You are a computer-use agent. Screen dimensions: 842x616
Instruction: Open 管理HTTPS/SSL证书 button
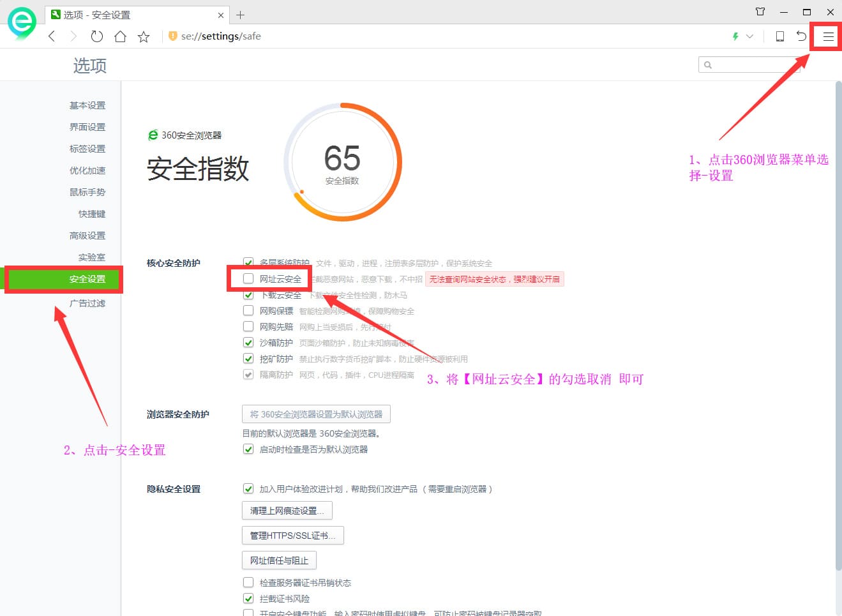point(292,536)
